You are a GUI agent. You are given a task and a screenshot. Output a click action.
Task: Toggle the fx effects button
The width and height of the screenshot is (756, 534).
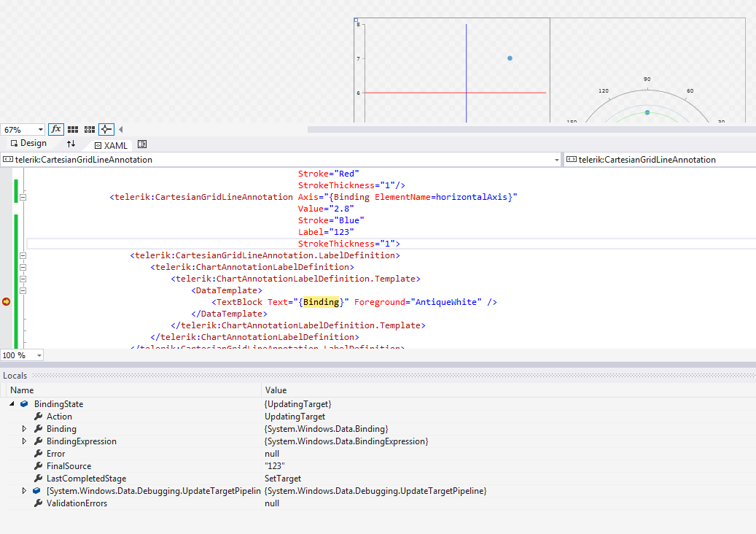tap(56, 129)
